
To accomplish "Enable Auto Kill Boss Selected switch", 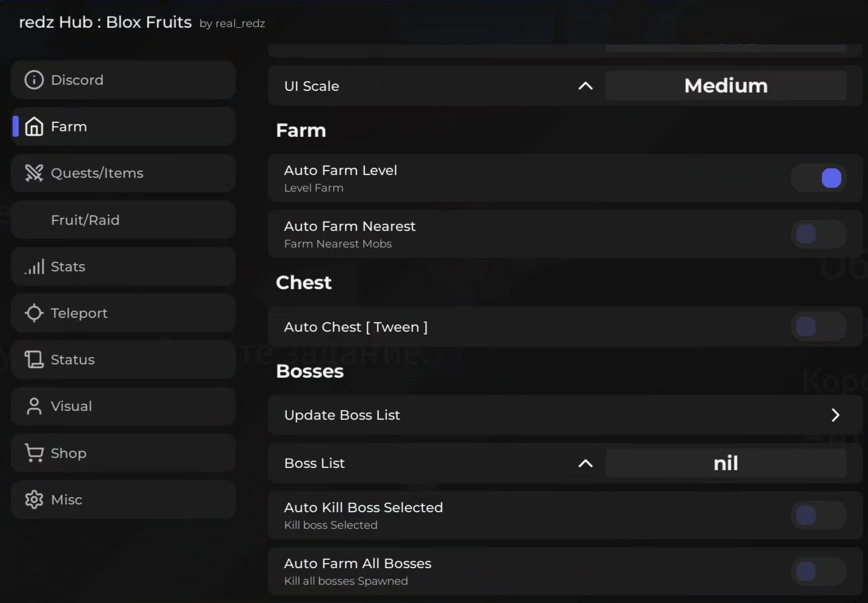I will tap(819, 516).
